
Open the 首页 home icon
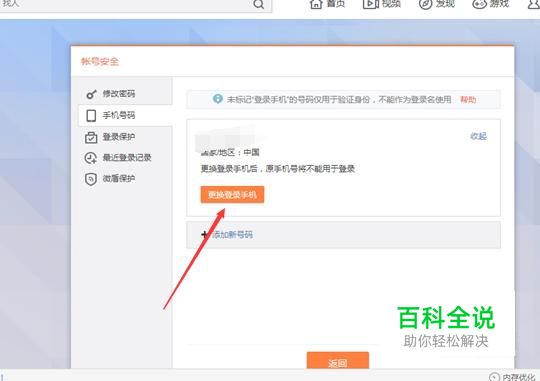(x=316, y=4)
